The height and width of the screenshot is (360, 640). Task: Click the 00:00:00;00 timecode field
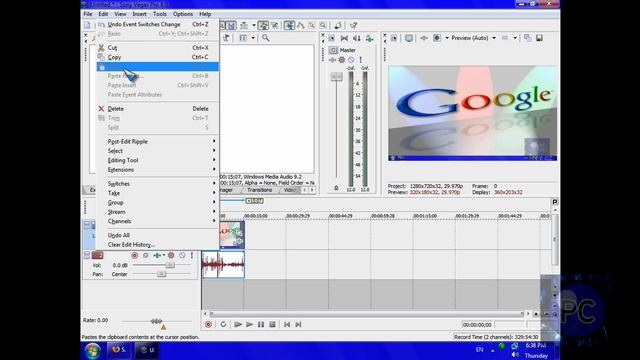(x=477, y=325)
